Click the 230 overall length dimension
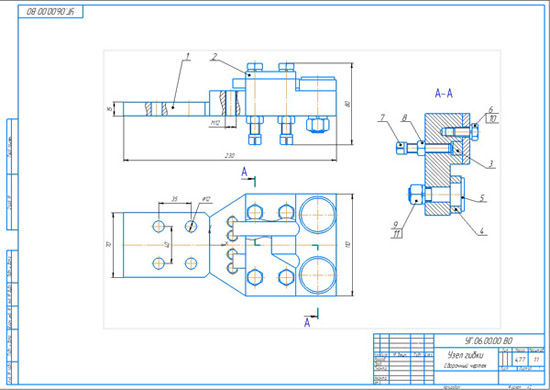This screenshot has height=390, width=550. coord(229,155)
